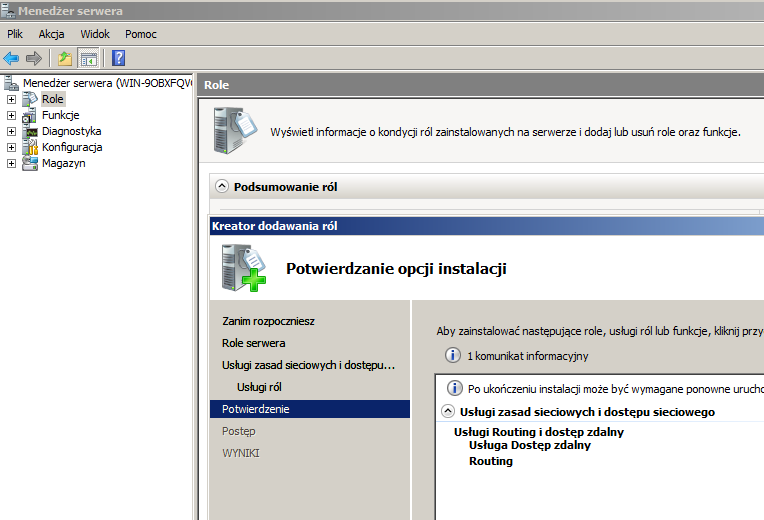Expand the Diagnostyka tree node
Image resolution: width=764 pixels, height=520 pixels.
click(11, 132)
